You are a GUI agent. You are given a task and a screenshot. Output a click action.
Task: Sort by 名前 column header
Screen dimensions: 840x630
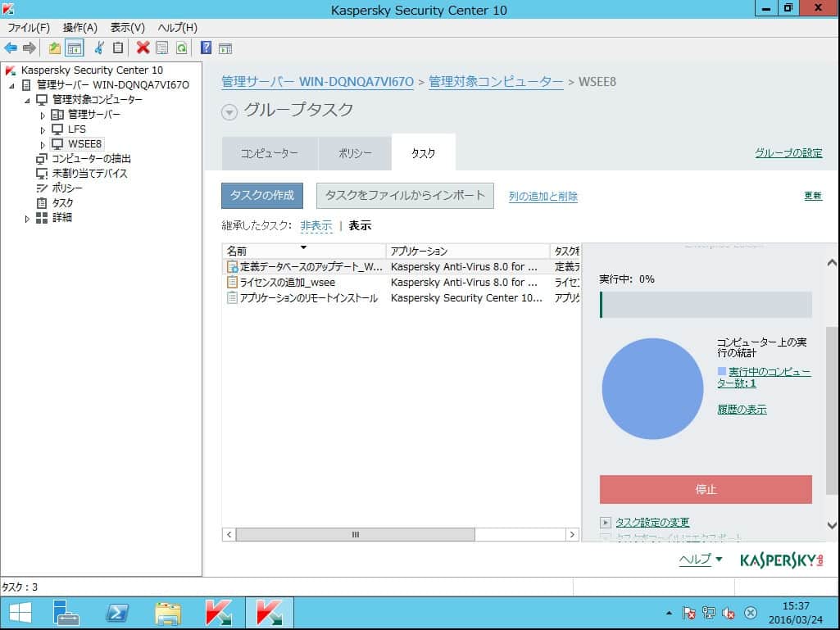click(x=304, y=251)
